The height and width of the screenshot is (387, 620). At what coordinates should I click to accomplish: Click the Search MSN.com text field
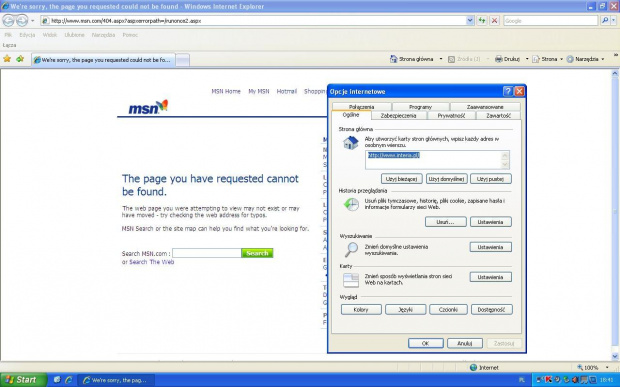tap(206, 253)
